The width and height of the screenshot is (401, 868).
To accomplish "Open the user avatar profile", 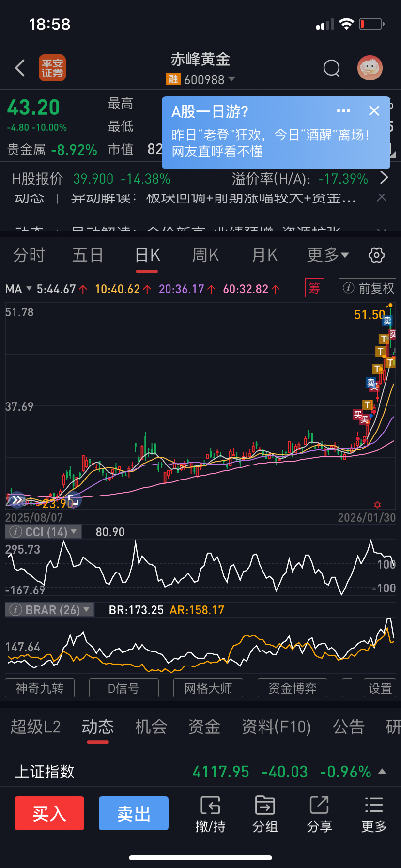I will [370, 68].
